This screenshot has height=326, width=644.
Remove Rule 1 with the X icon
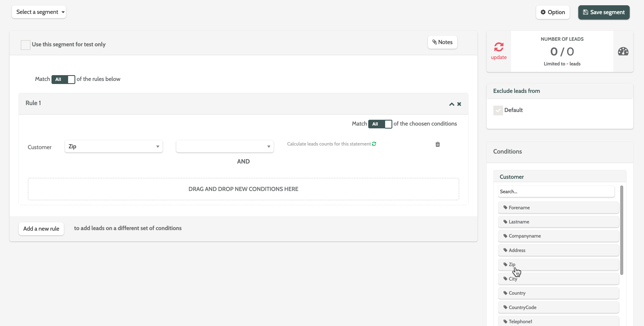pos(459,104)
